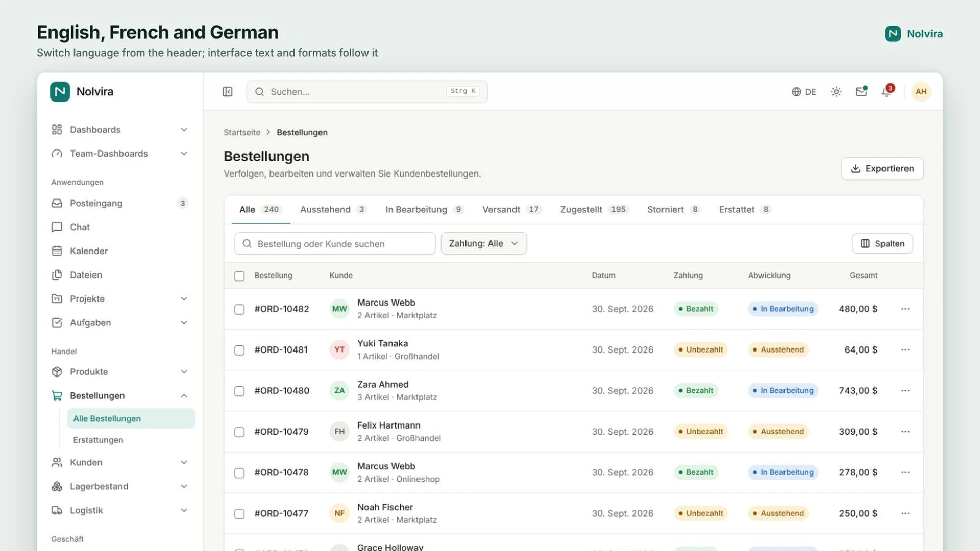
Task: Open row actions for #ORD-10479
Action: coord(905,432)
